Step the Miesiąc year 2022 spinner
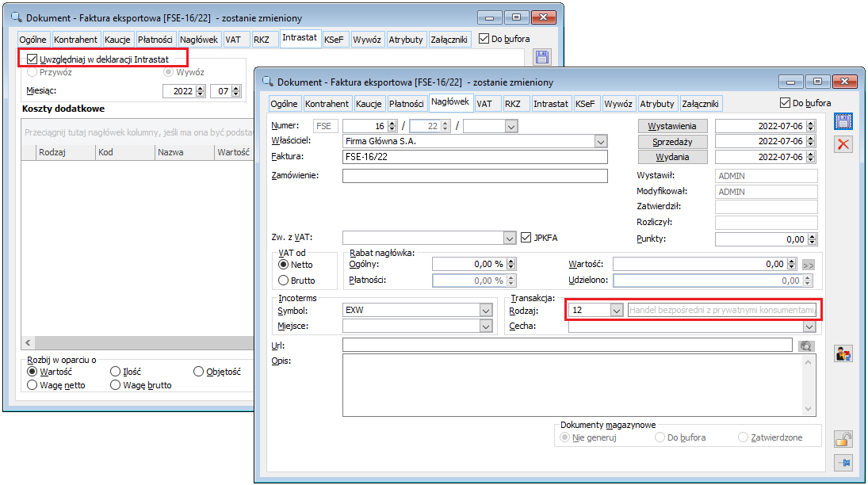 [x=201, y=91]
